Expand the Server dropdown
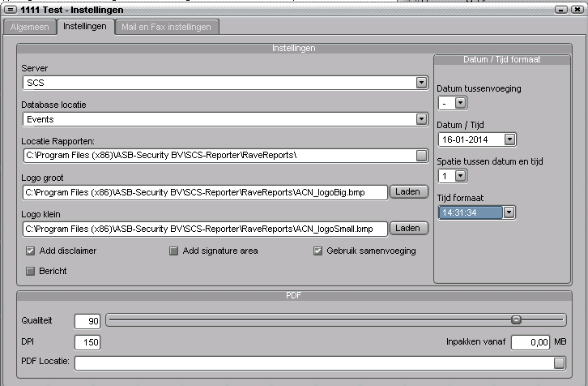The height and width of the screenshot is (386, 588). coord(421,83)
